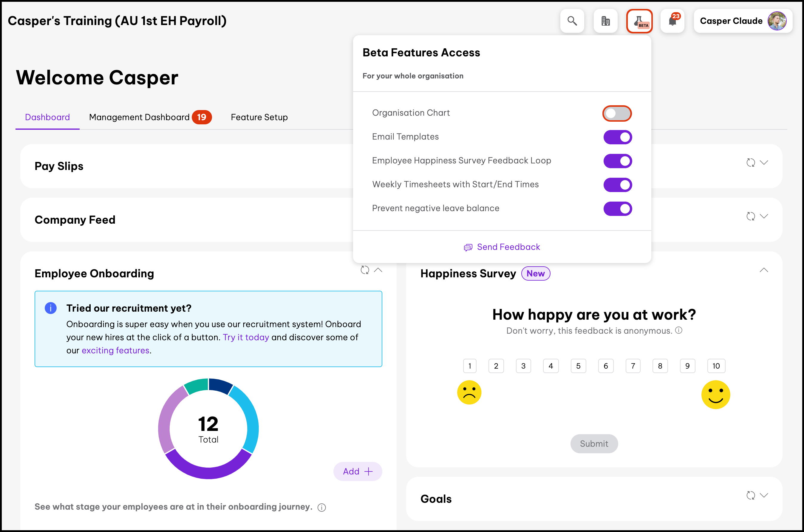
Task: Click onboarding journey info icon
Action: (x=321, y=507)
